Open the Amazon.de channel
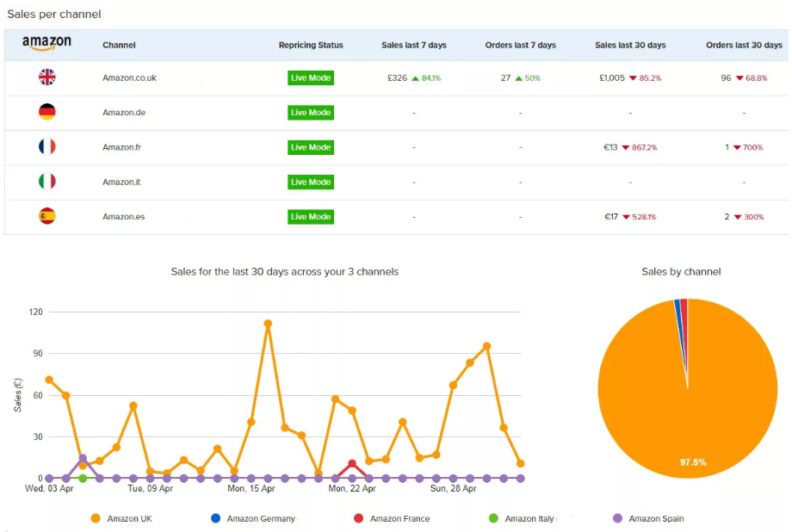 click(124, 113)
